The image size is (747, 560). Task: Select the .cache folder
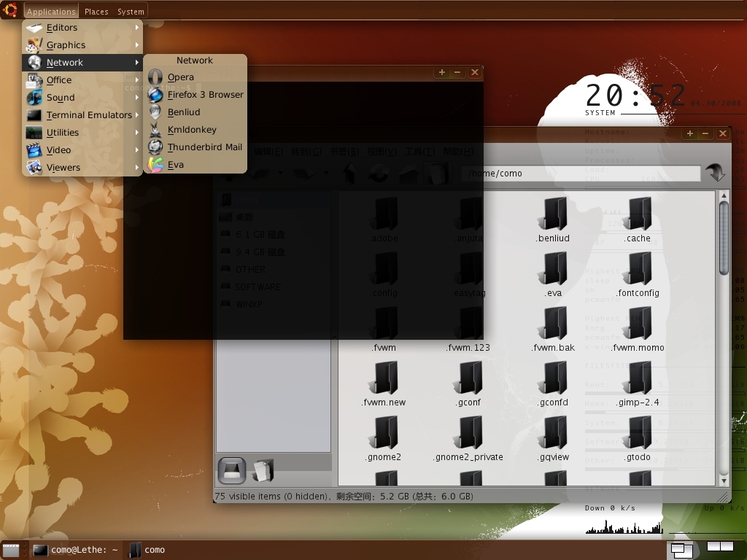coord(638,220)
